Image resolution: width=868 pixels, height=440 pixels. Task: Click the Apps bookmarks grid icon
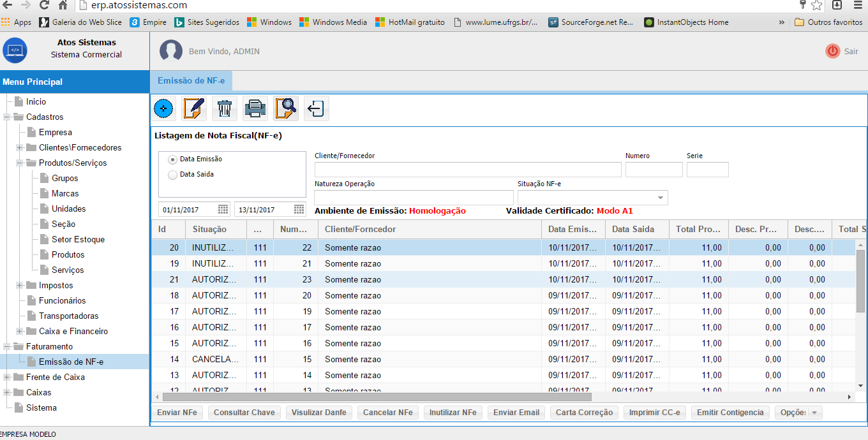click(x=5, y=22)
